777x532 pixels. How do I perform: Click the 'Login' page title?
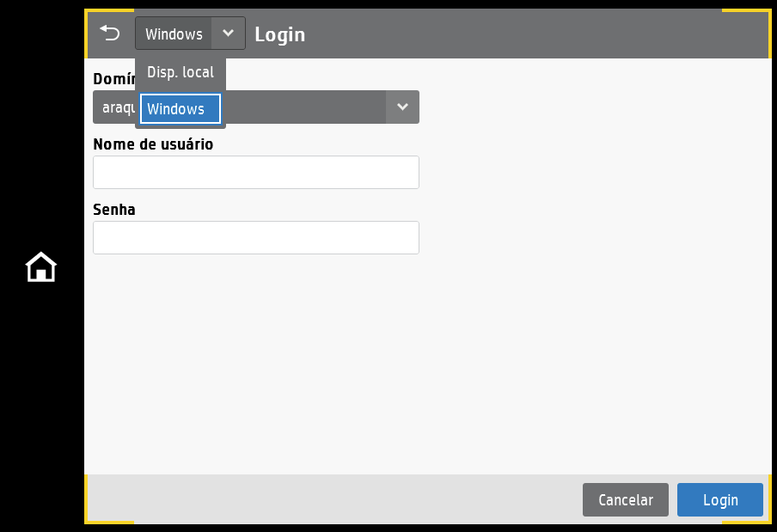[279, 34]
